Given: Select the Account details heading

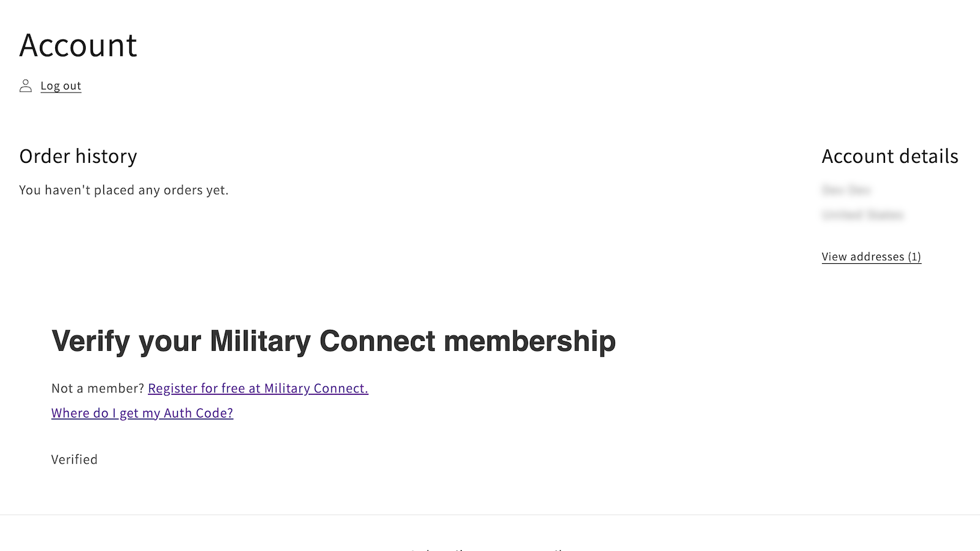Looking at the screenshot, I should pos(889,157).
